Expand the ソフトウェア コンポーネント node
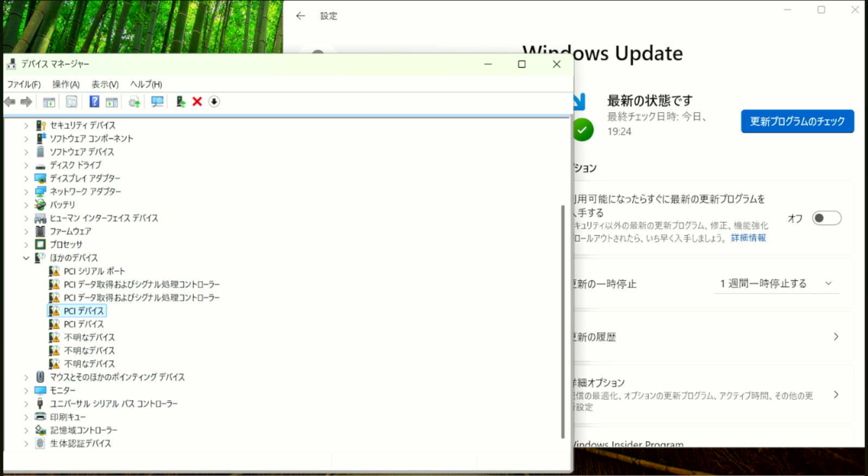The width and height of the screenshot is (868, 476). (x=26, y=138)
